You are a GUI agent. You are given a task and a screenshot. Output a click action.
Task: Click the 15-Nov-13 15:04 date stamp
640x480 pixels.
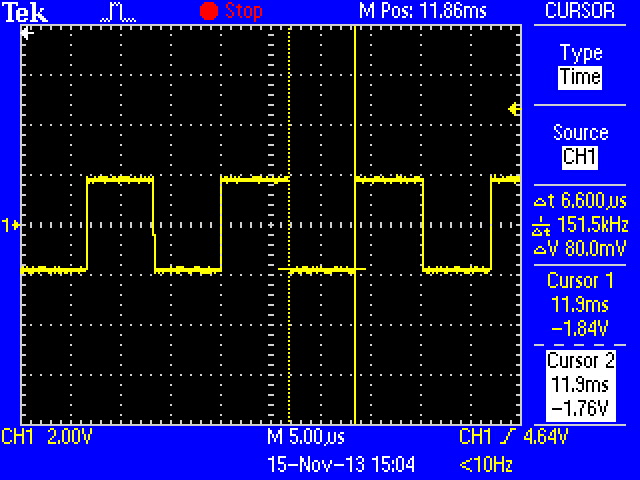(341, 464)
